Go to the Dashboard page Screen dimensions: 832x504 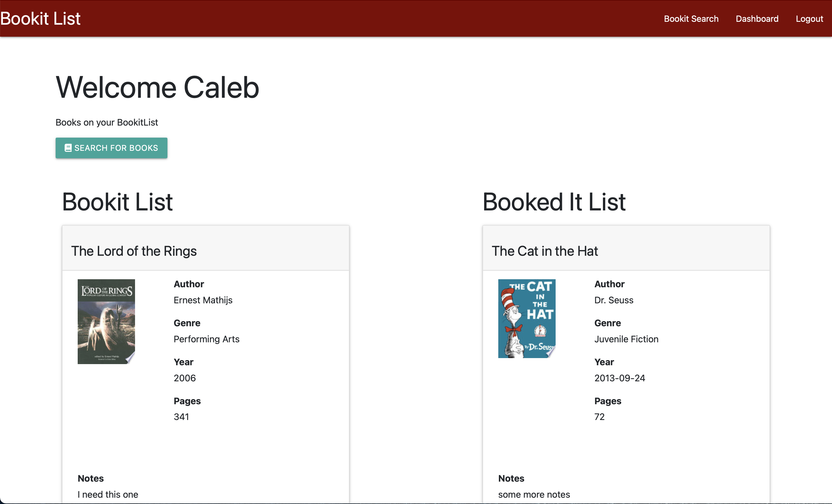pyautogui.click(x=757, y=19)
